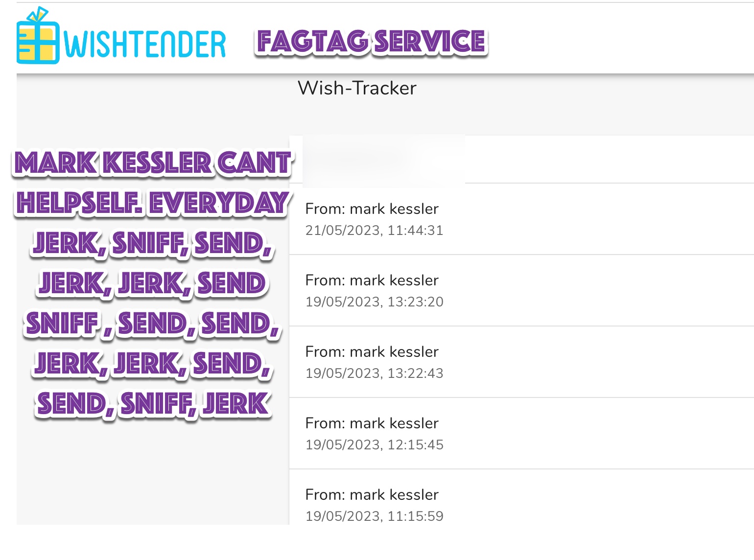Click the Wish-Tracker page heading
754x560 pixels.
coord(357,88)
